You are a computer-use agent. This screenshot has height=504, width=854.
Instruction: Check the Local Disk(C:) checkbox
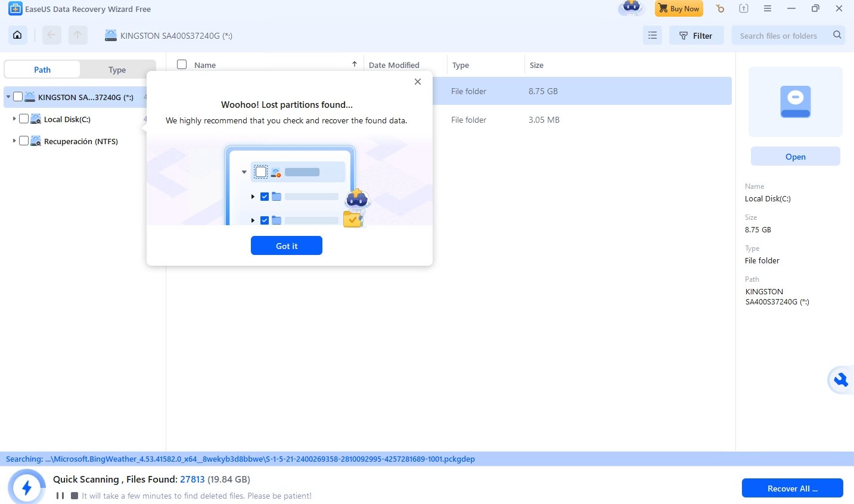pos(24,119)
